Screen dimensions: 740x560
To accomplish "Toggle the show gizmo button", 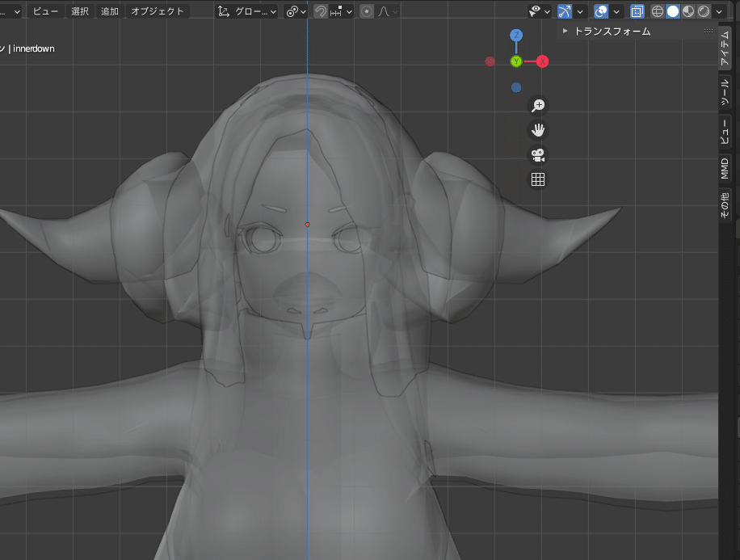I will point(565,11).
